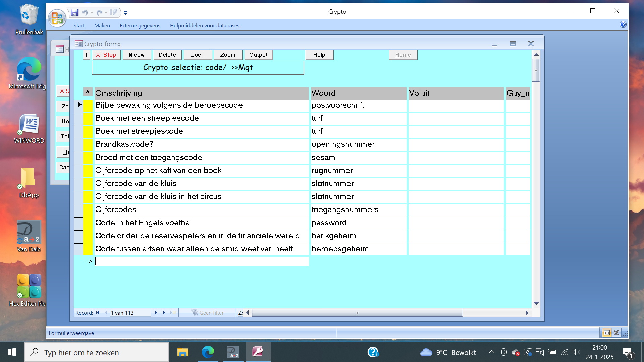Go to next record arrow

click(156, 313)
